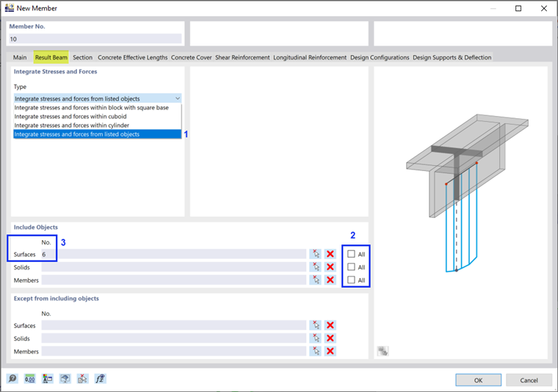This screenshot has height=392, width=558.
Task: Maximize the New Member window
Action: pos(518,8)
